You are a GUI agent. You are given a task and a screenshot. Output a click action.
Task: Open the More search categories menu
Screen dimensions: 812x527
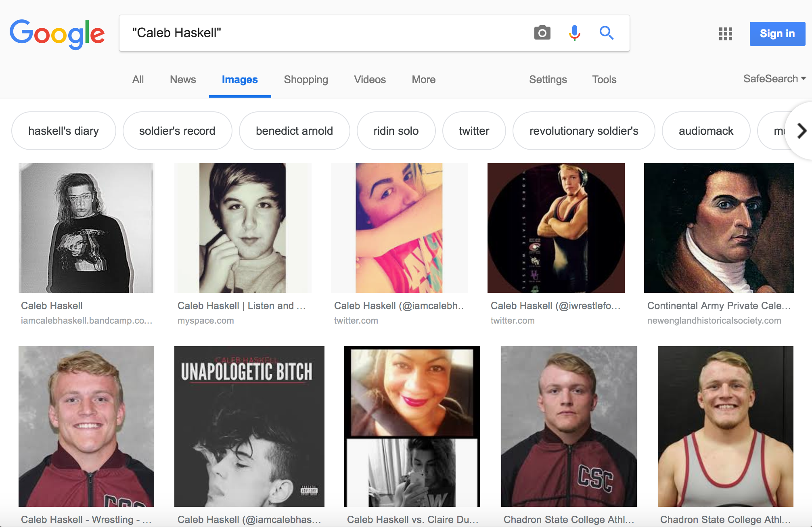click(x=423, y=79)
